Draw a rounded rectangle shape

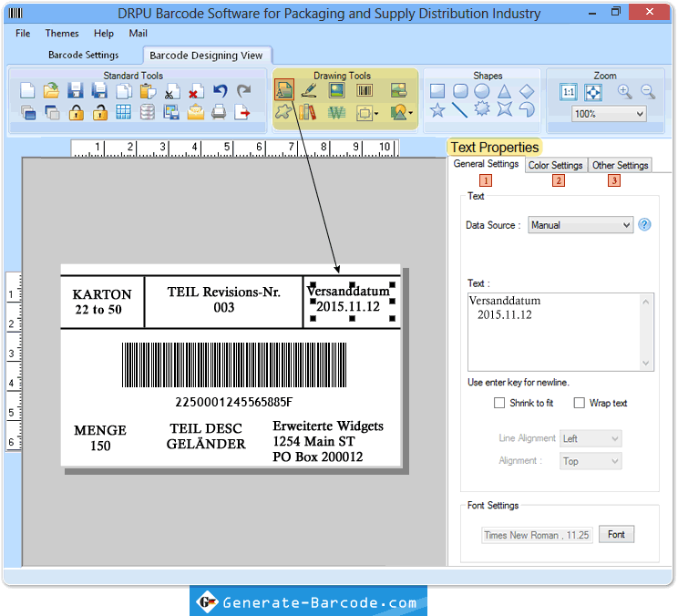coord(460,91)
